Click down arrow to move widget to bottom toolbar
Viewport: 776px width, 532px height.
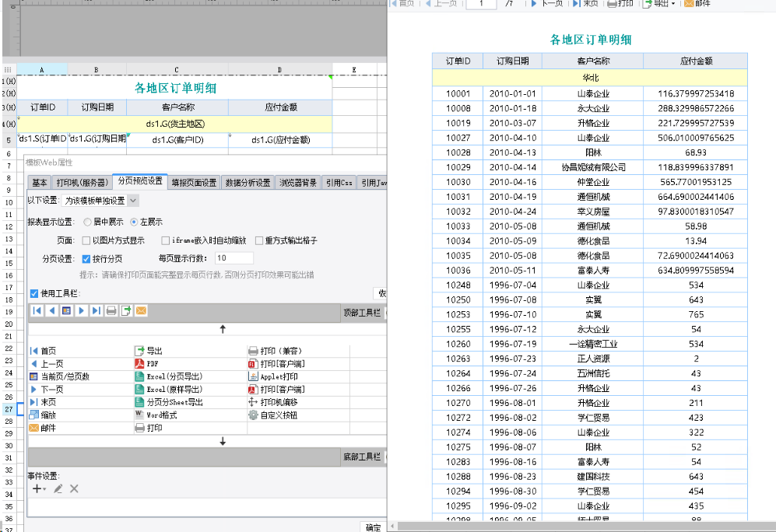223,441
